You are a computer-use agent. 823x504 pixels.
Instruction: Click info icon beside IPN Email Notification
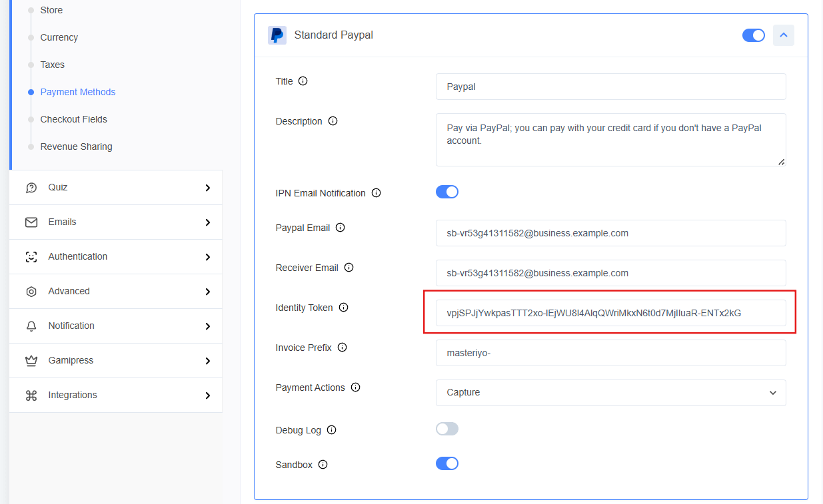coord(376,193)
